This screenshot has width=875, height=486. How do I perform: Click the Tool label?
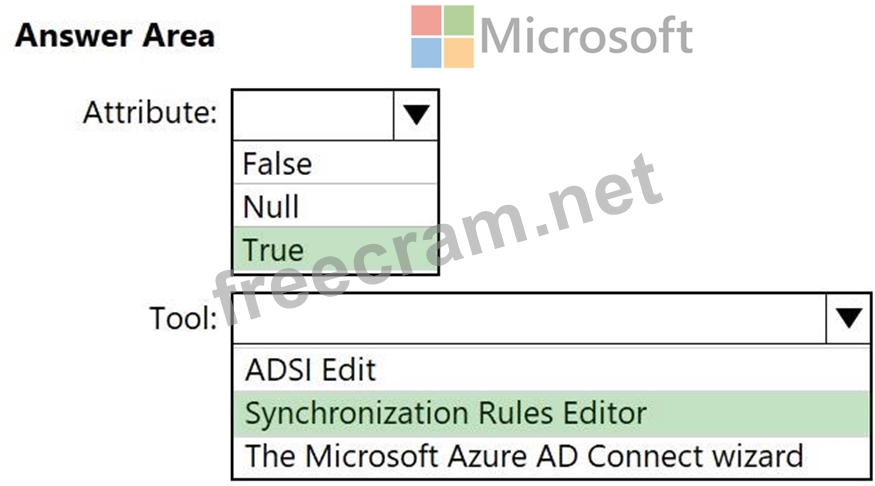(x=183, y=318)
